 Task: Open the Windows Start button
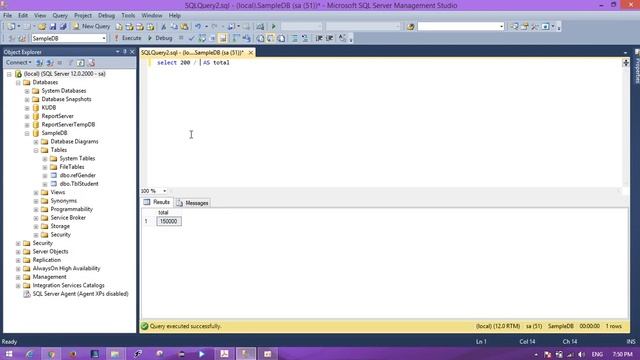9,354
